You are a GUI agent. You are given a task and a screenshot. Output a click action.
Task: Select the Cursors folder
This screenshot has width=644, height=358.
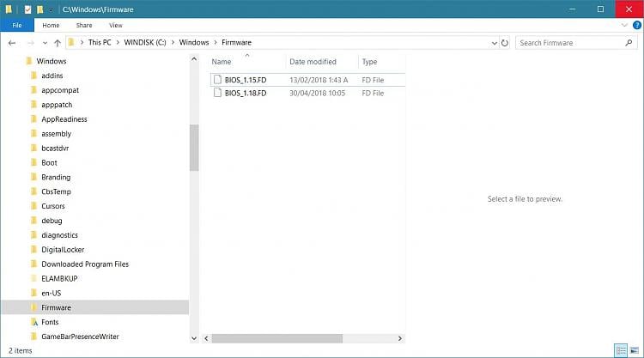coord(53,206)
